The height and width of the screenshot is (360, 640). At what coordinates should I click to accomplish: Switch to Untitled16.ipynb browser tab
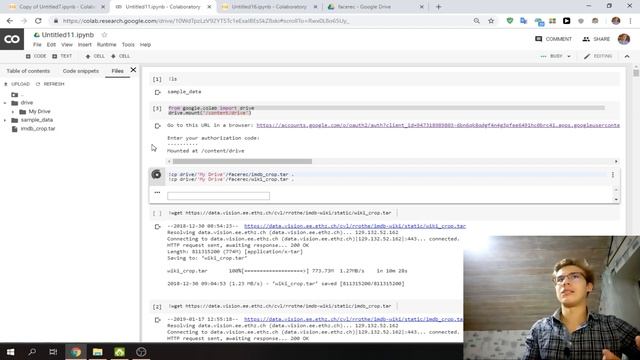pyautogui.click(x=269, y=7)
